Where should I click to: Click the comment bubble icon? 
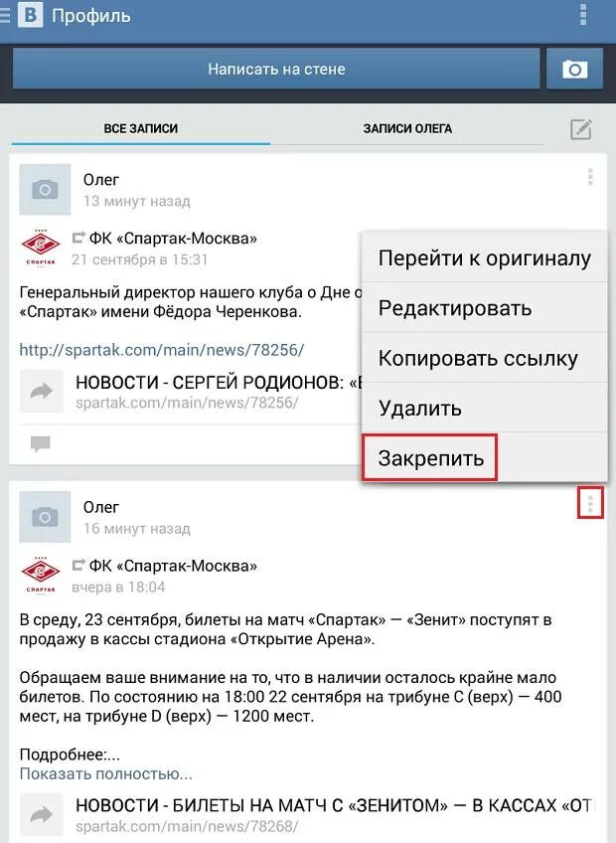click(x=41, y=444)
